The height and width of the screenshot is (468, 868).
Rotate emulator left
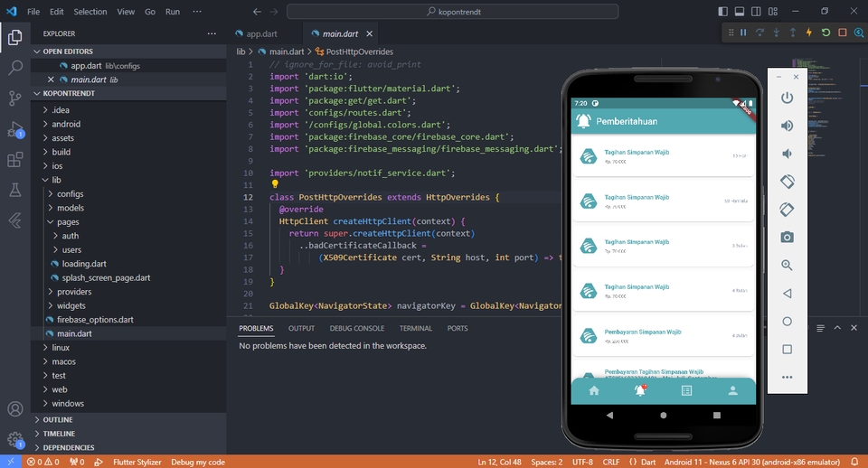787,182
